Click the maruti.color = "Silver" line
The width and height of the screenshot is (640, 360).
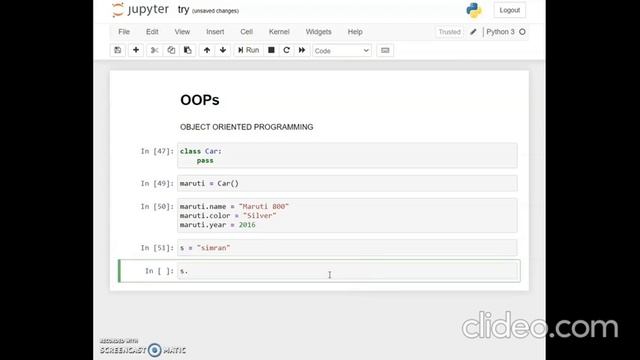click(x=228, y=216)
